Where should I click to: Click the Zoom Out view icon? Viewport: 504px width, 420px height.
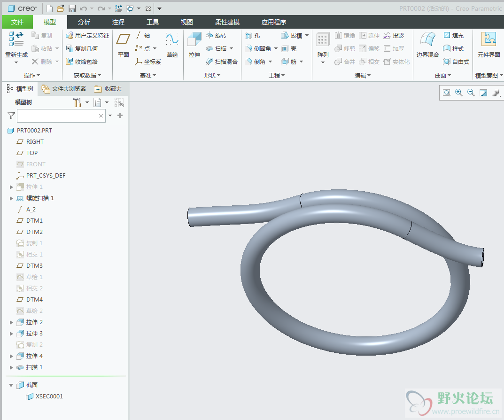pyautogui.click(x=471, y=93)
